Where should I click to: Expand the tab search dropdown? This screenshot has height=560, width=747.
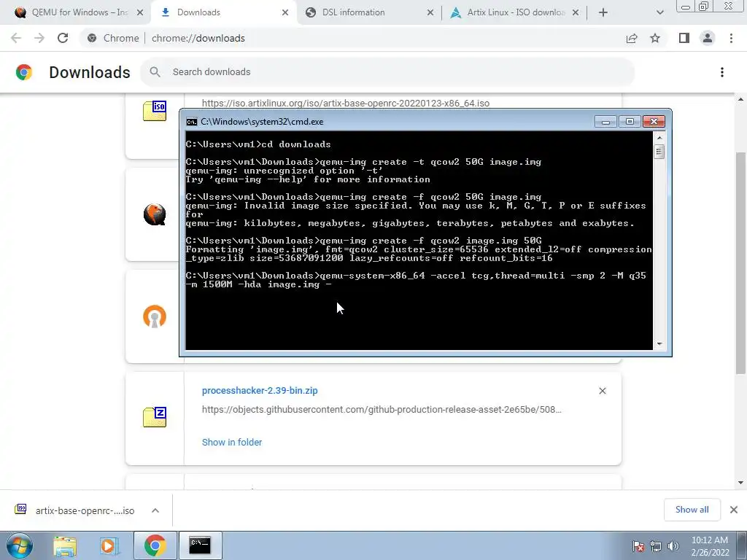659,13
